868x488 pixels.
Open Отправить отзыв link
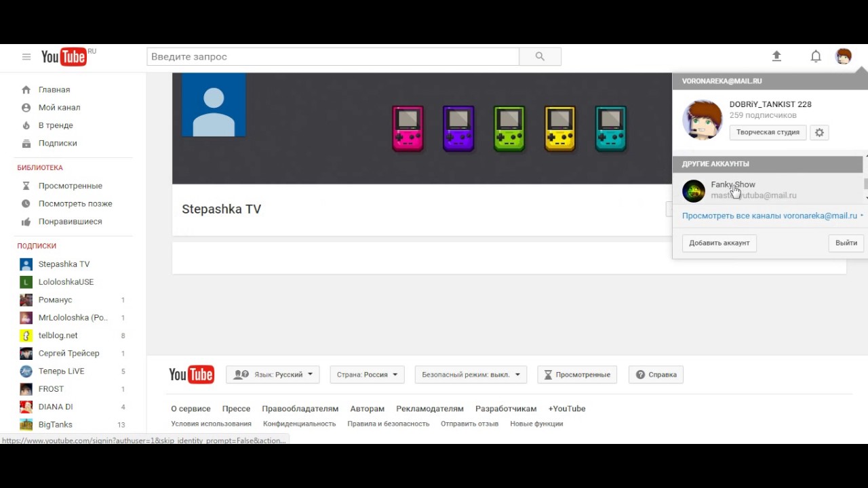click(x=469, y=424)
